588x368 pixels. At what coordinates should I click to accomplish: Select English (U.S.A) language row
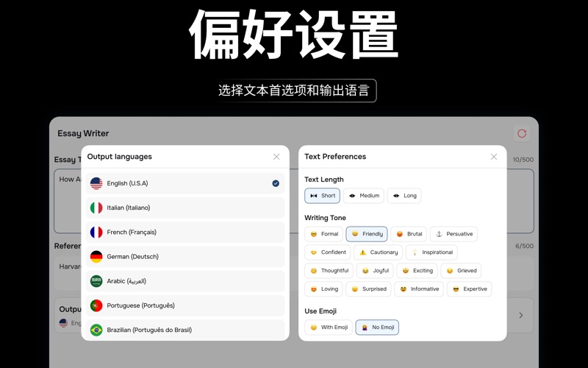point(185,183)
